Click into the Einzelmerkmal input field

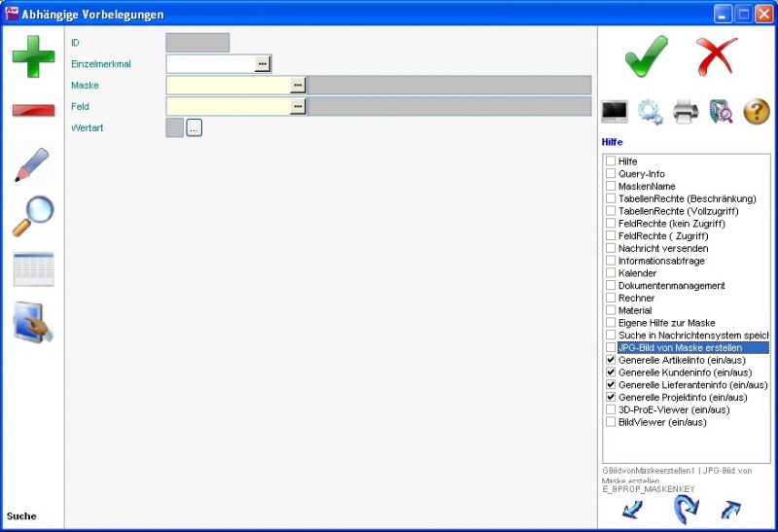point(210,63)
